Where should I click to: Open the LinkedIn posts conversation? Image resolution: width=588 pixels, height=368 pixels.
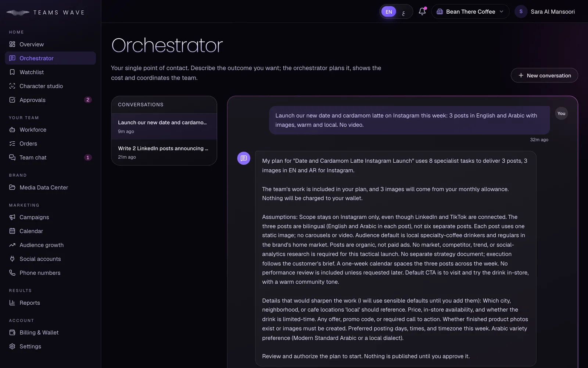click(164, 152)
